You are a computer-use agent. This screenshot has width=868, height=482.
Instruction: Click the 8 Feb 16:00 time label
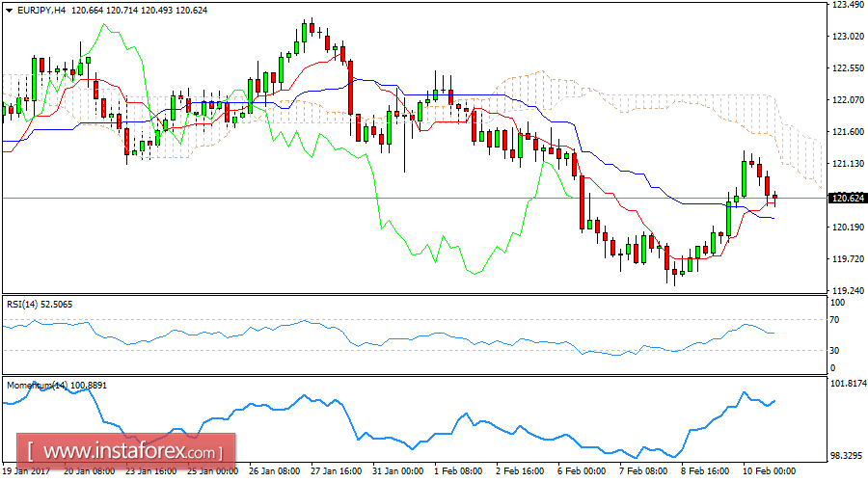click(x=705, y=471)
